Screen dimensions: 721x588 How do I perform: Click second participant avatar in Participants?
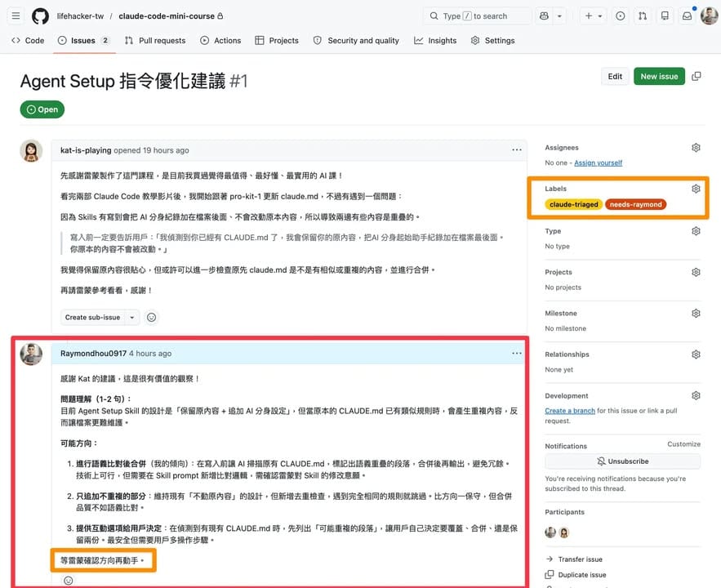[563, 532]
